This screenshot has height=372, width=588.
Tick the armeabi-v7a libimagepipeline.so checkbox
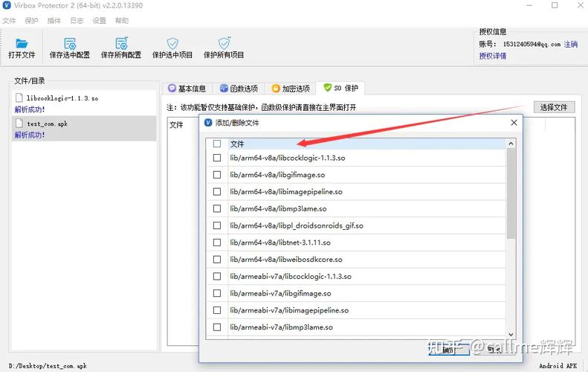point(217,310)
